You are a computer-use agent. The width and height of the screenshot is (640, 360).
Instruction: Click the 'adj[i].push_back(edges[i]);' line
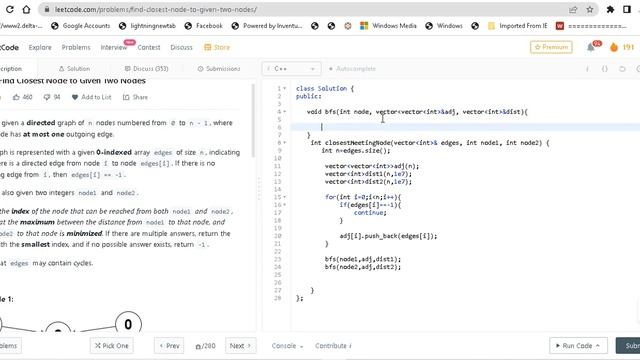coord(388,236)
